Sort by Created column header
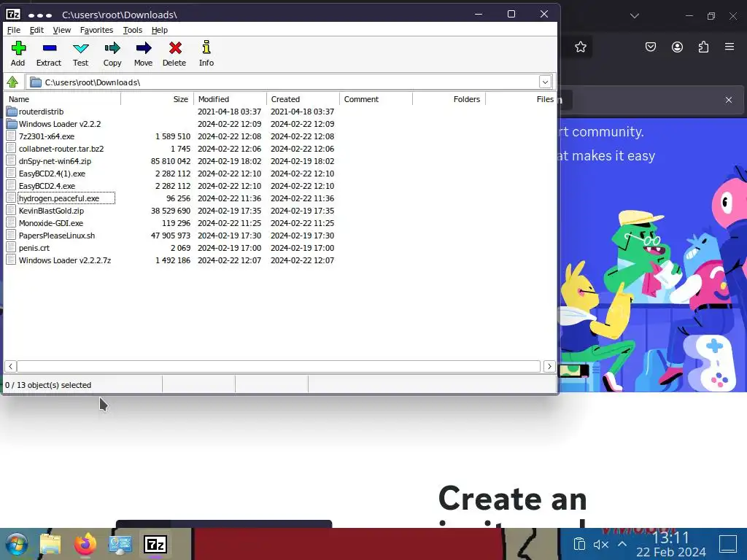The width and height of the screenshot is (747, 560). 303,99
